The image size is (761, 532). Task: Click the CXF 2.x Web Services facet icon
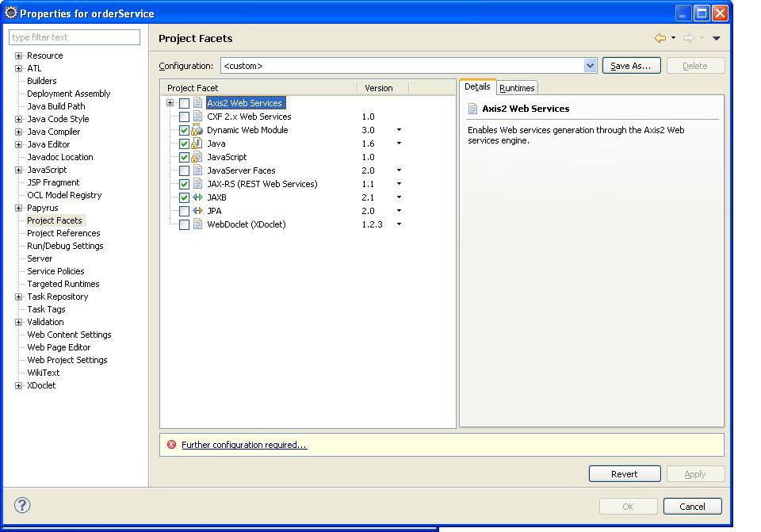(x=197, y=117)
